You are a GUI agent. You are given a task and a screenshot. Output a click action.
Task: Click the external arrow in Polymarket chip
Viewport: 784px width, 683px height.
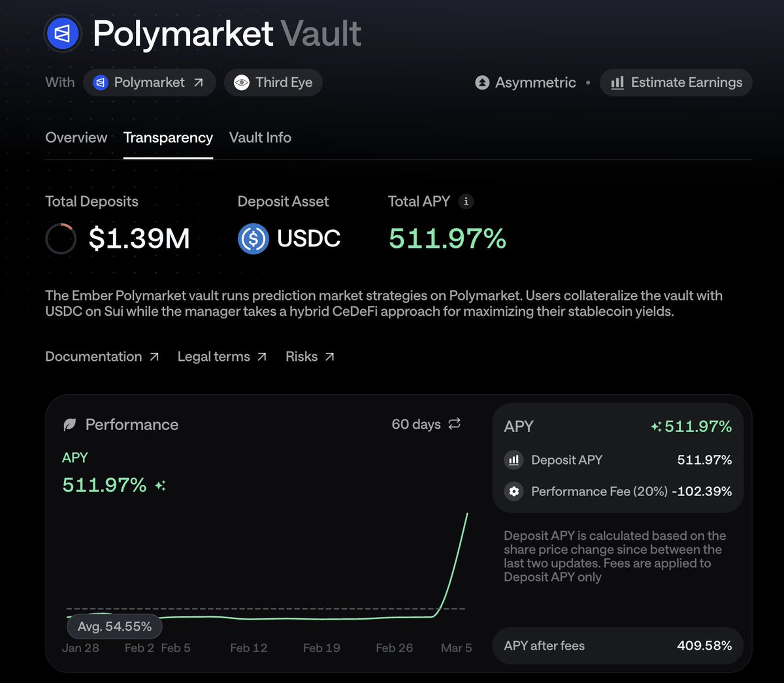(199, 82)
